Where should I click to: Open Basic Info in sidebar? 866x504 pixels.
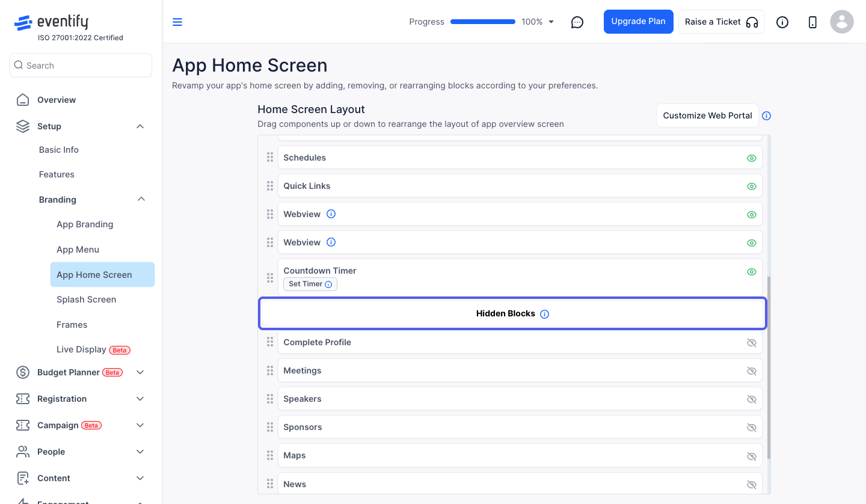[59, 150]
